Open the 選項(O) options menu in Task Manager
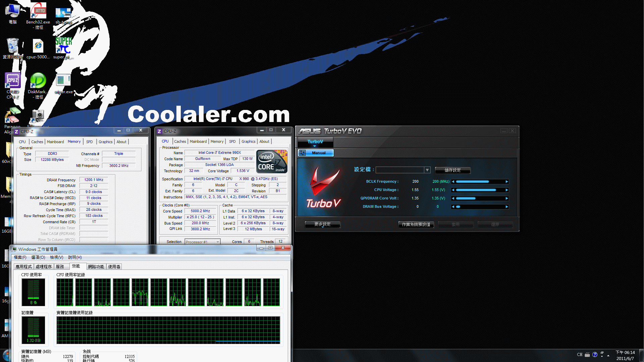 (x=38, y=257)
